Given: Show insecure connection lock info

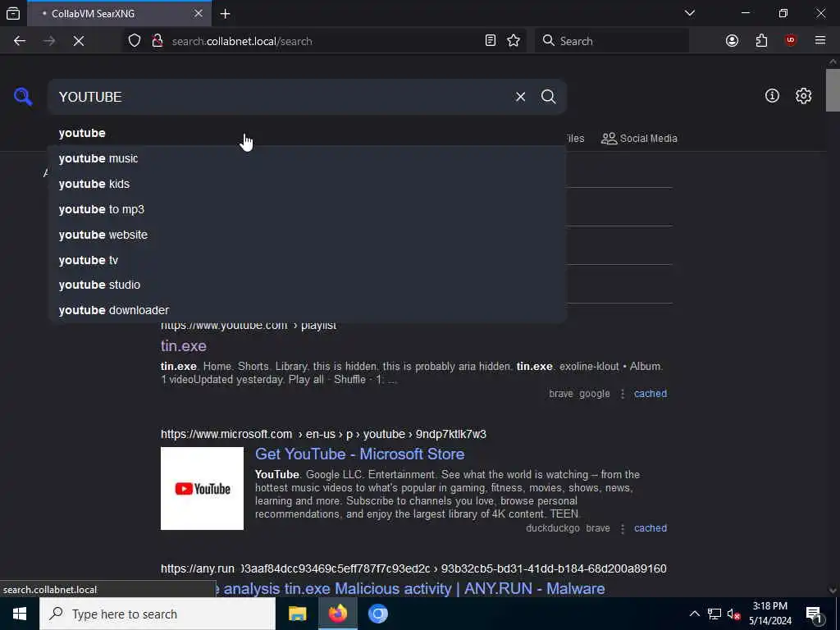Looking at the screenshot, I should [x=157, y=41].
